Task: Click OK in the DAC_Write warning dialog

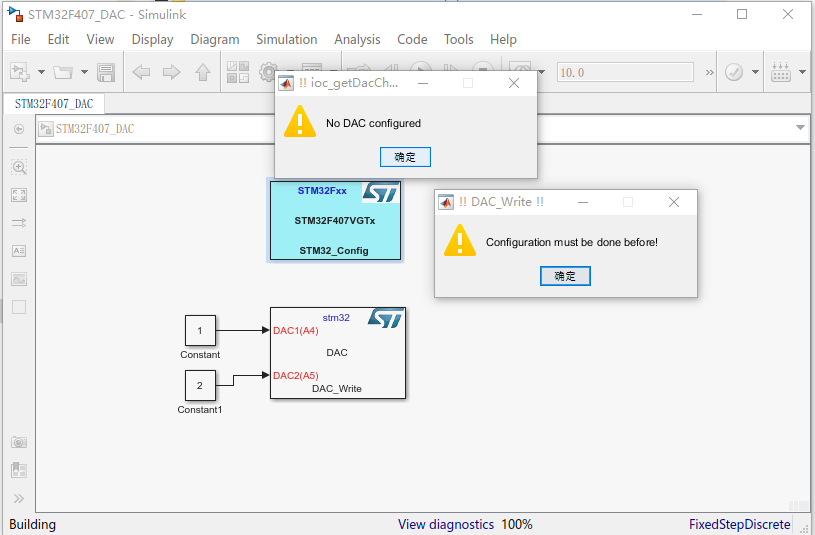Action: coord(565,276)
